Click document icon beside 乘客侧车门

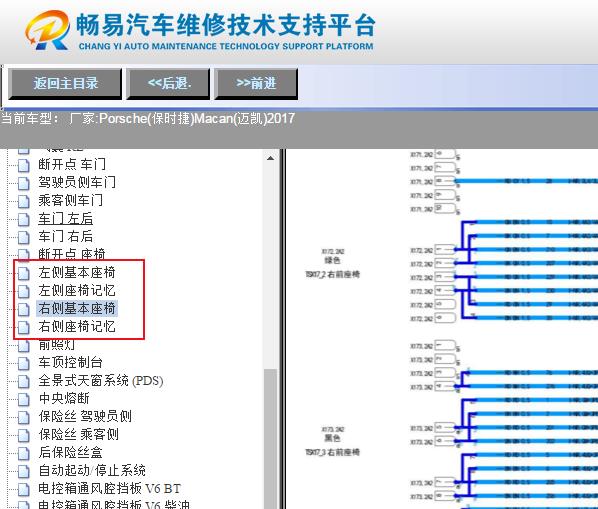pos(24,201)
